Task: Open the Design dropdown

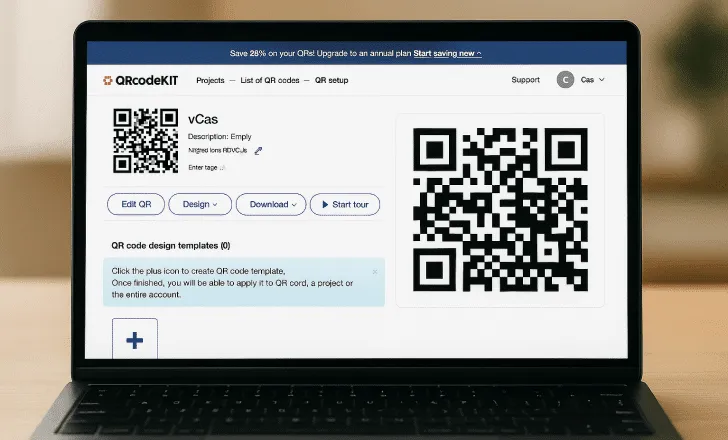Action: click(x=200, y=204)
